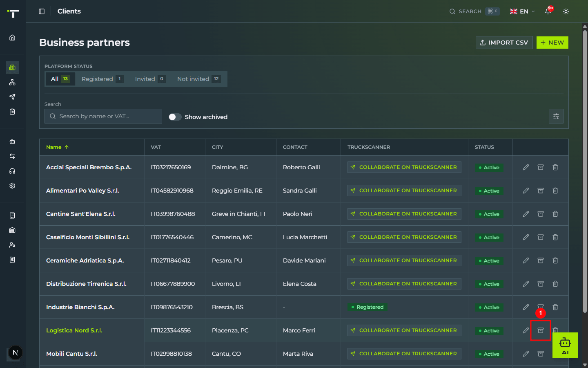Sort by the Name column header
The image size is (588, 368).
57,147
